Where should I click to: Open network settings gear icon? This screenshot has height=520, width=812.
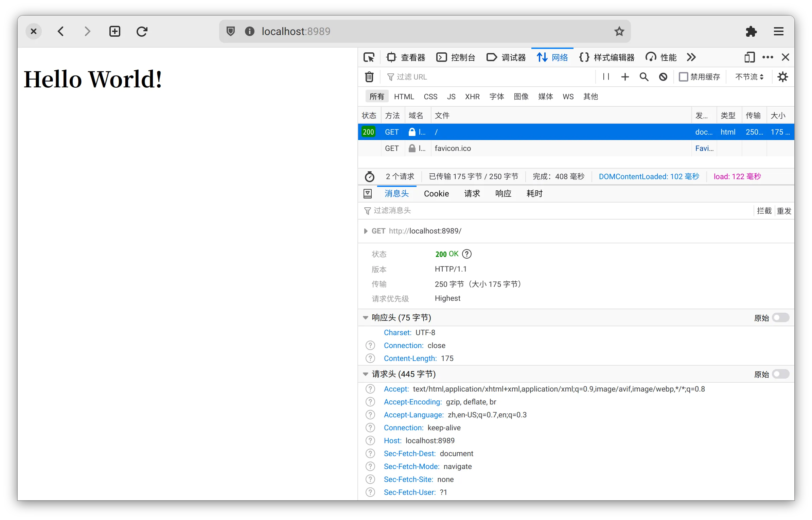click(x=783, y=77)
